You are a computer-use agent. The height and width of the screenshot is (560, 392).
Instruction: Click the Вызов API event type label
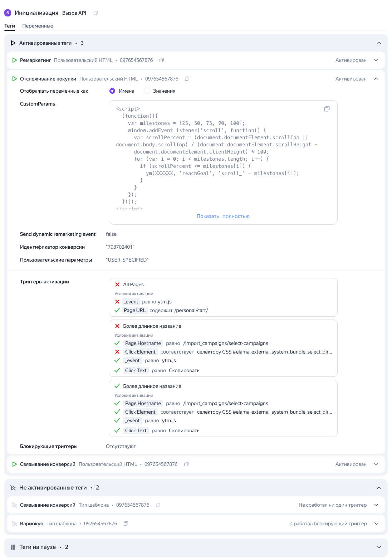pos(74,13)
